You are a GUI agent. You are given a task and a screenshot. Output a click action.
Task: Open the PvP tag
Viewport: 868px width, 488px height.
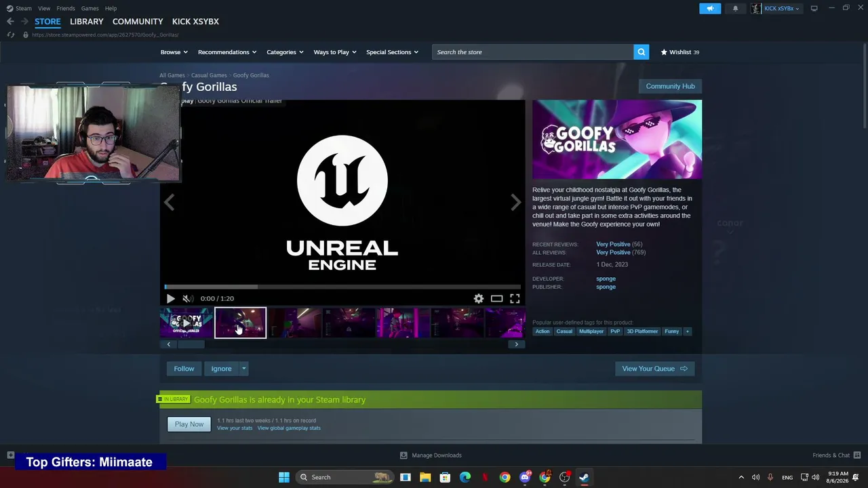(615, 331)
